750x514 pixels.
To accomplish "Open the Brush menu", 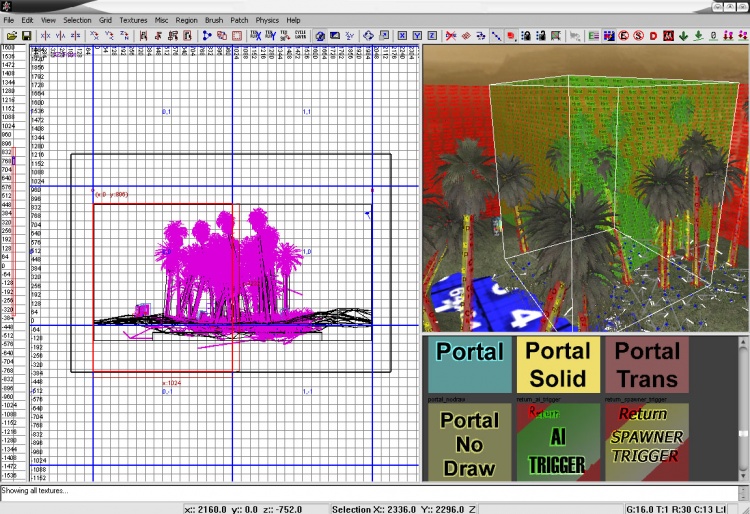I will (214, 20).
